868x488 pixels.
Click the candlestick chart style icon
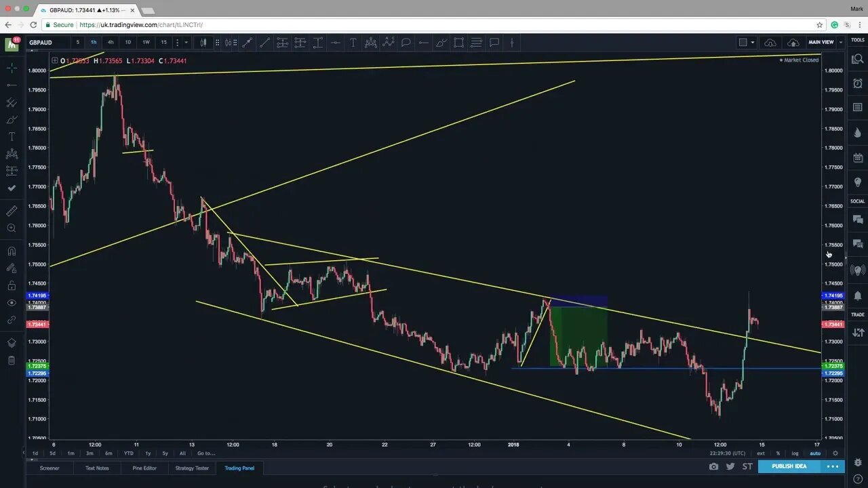pos(203,42)
